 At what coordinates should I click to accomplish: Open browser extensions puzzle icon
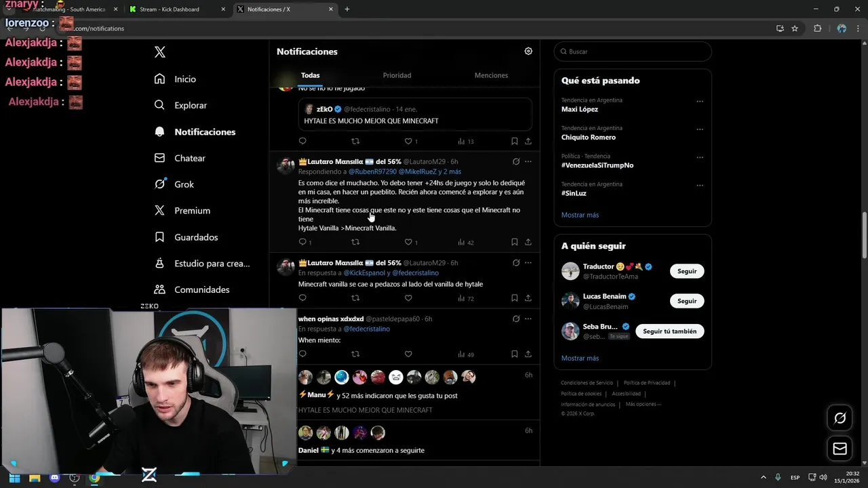(x=817, y=28)
